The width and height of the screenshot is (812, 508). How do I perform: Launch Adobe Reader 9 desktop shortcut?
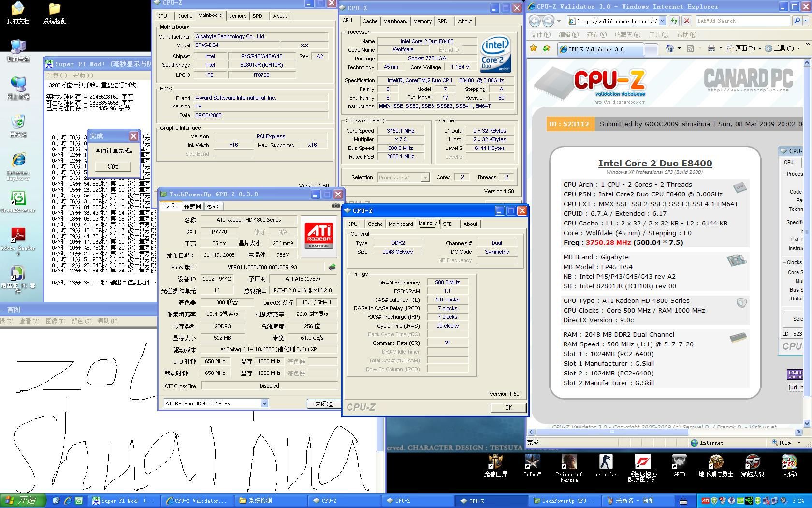tap(18, 242)
